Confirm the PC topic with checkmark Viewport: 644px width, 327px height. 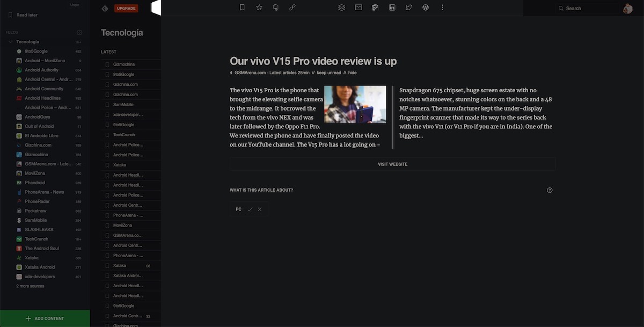(x=250, y=209)
